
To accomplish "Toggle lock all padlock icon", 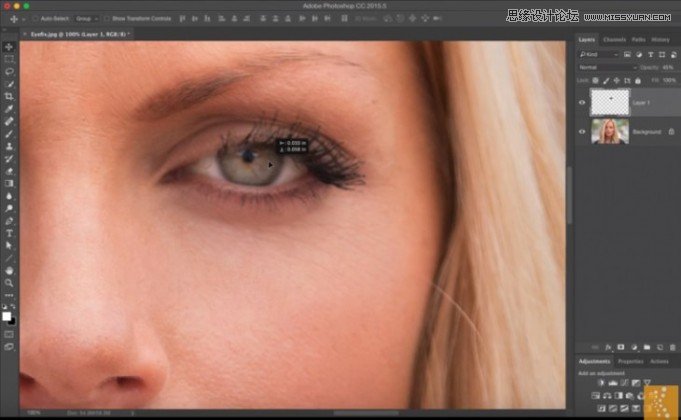I will click(x=638, y=81).
